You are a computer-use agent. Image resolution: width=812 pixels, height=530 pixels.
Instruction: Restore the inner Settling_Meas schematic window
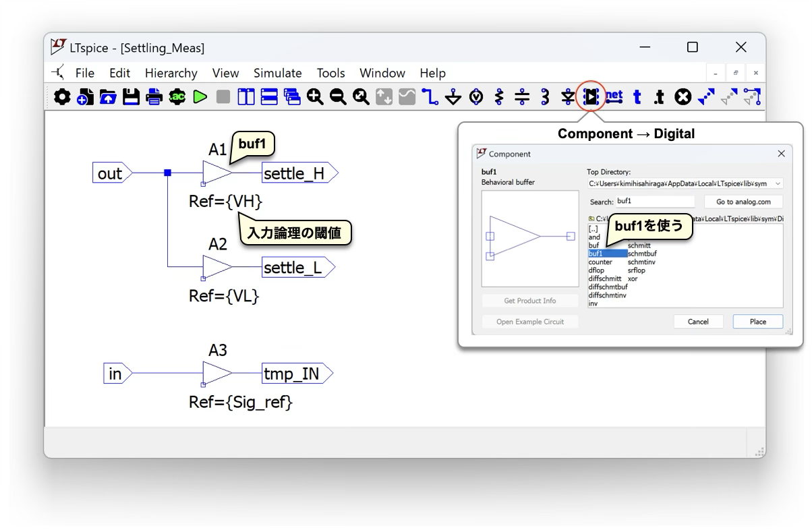[x=736, y=73]
